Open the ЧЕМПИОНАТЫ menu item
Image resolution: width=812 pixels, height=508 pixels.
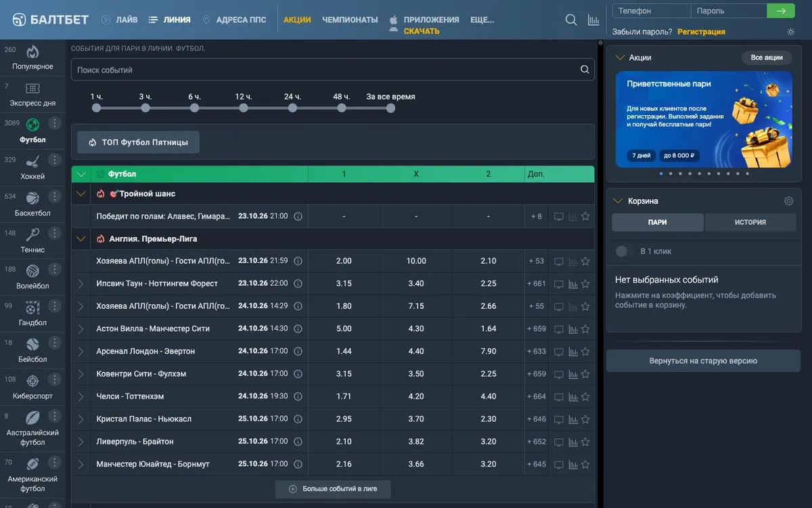coord(350,20)
